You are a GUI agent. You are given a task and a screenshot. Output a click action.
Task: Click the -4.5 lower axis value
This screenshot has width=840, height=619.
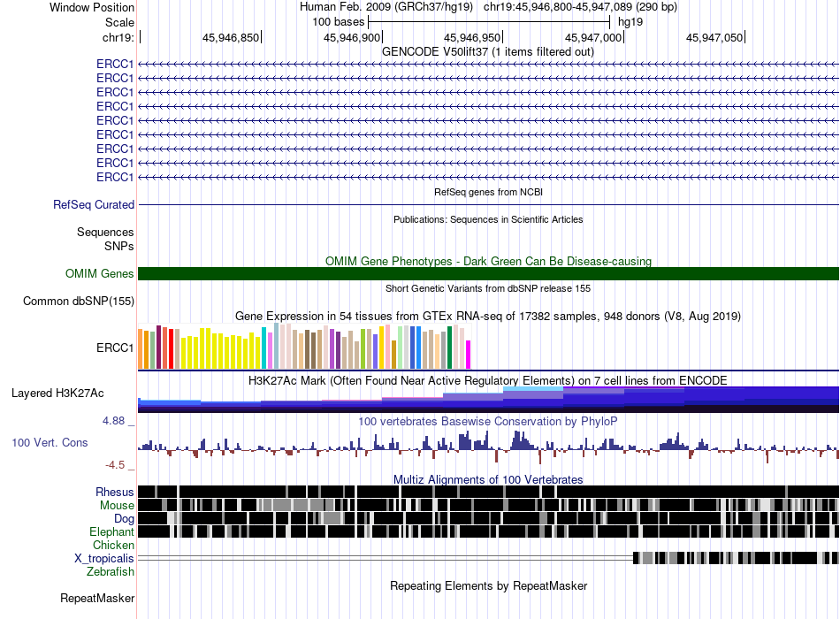pos(115,465)
